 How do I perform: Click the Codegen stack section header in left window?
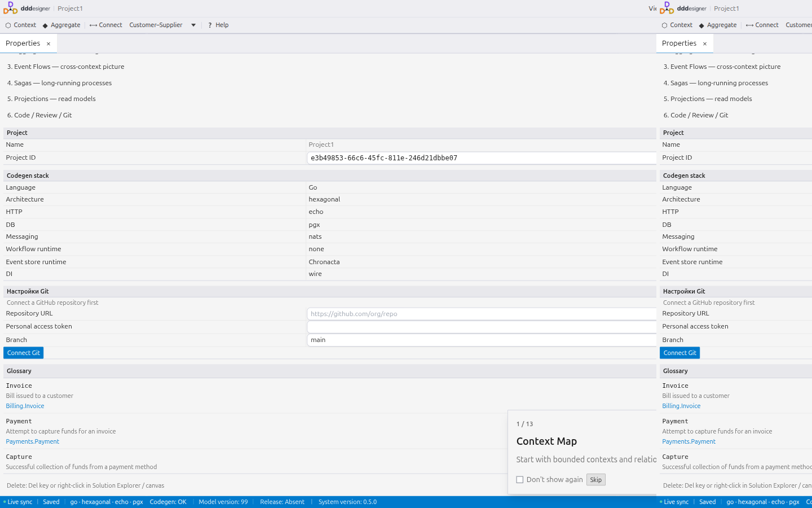330,176
